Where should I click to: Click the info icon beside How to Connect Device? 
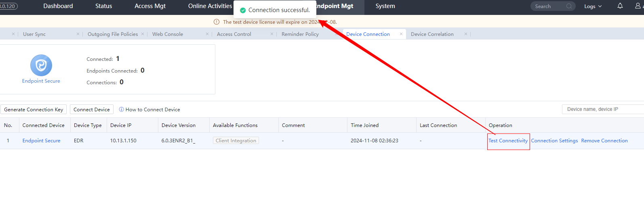(121, 110)
